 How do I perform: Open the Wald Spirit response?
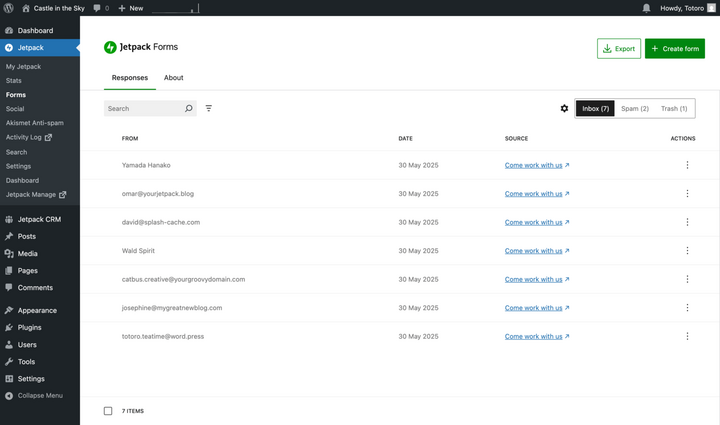tap(138, 251)
